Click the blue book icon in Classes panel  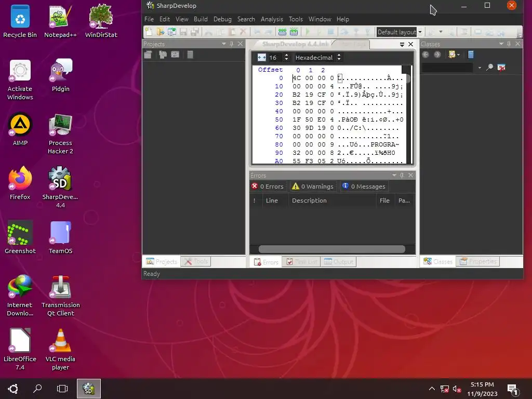click(x=471, y=55)
